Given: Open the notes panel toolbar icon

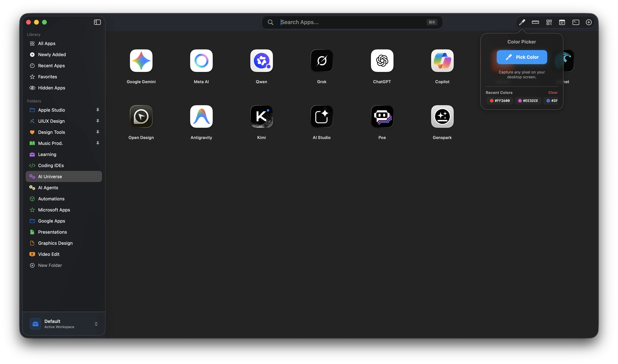Looking at the screenshot, I should 562,22.
